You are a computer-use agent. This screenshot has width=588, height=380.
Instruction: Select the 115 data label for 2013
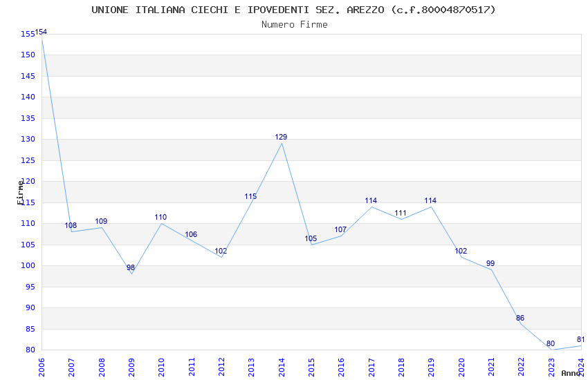pyautogui.click(x=250, y=196)
